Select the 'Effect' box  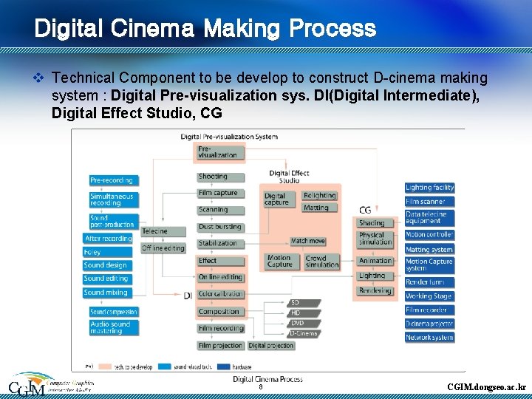tap(220, 261)
